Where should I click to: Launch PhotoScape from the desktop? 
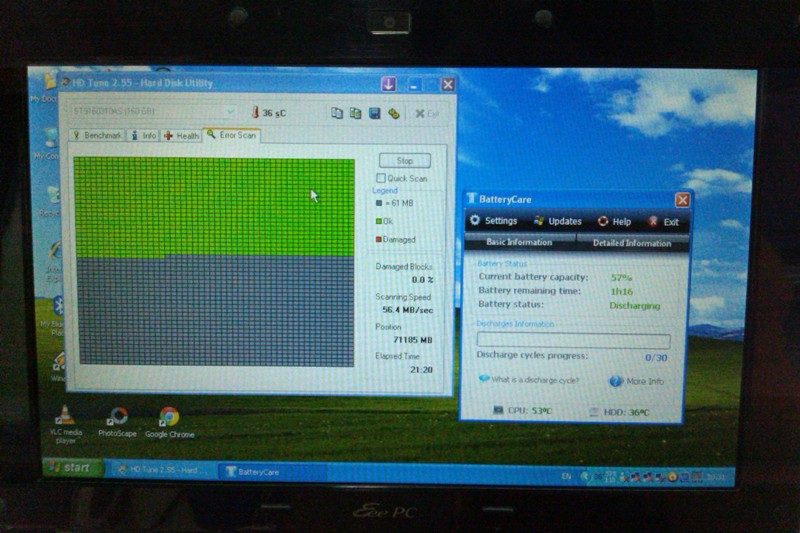tap(117, 418)
